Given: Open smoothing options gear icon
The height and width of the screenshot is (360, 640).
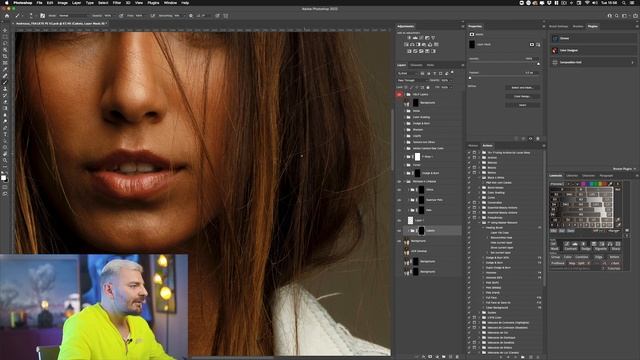Looking at the screenshot, I should [191, 16].
